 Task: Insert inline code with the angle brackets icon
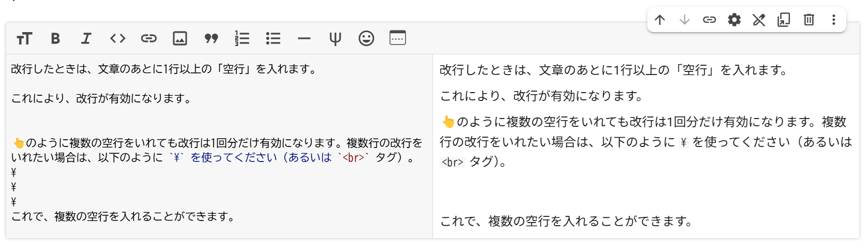(118, 38)
